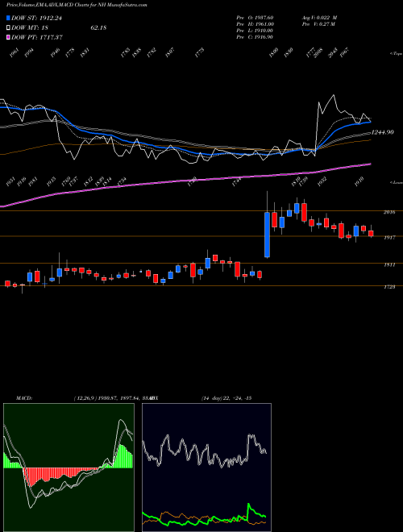Click the 1811 price level label

click(x=389, y=264)
